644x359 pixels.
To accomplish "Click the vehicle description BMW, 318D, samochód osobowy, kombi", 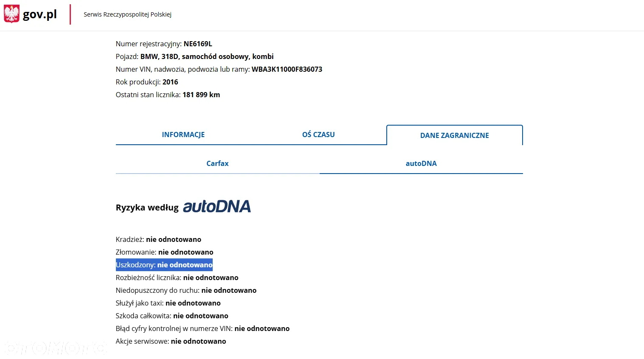I will point(207,56).
